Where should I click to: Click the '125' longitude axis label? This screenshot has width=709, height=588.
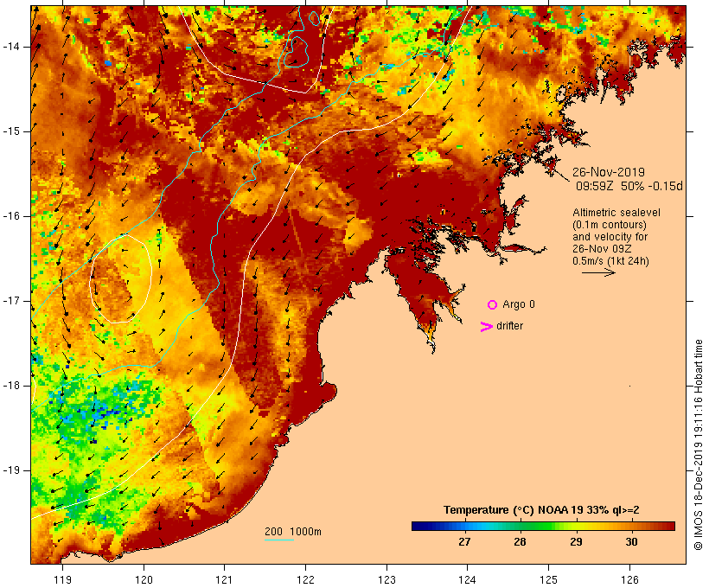point(549,580)
